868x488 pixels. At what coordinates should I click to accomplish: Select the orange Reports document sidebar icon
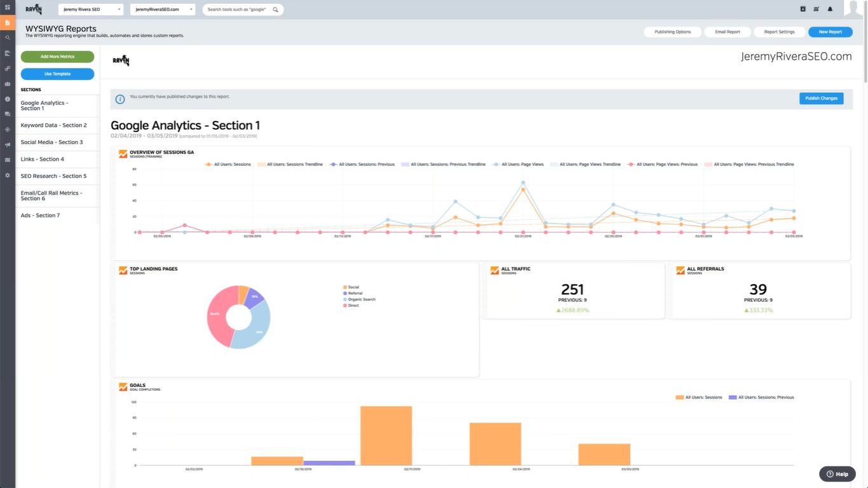(x=8, y=22)
